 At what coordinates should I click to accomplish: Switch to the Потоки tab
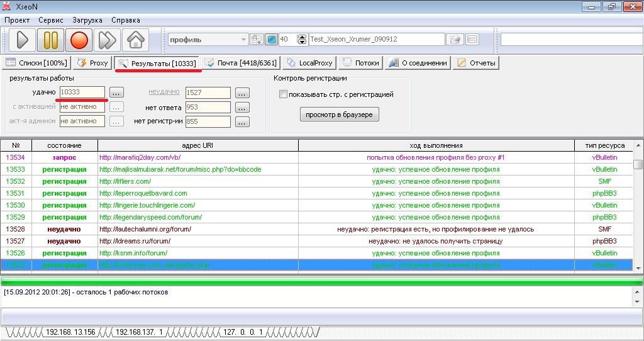(360, 63)
